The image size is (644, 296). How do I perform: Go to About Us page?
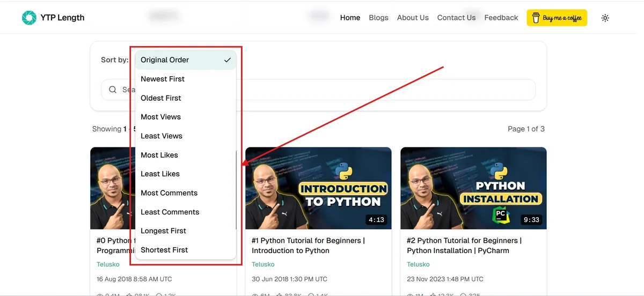(413, 18)
